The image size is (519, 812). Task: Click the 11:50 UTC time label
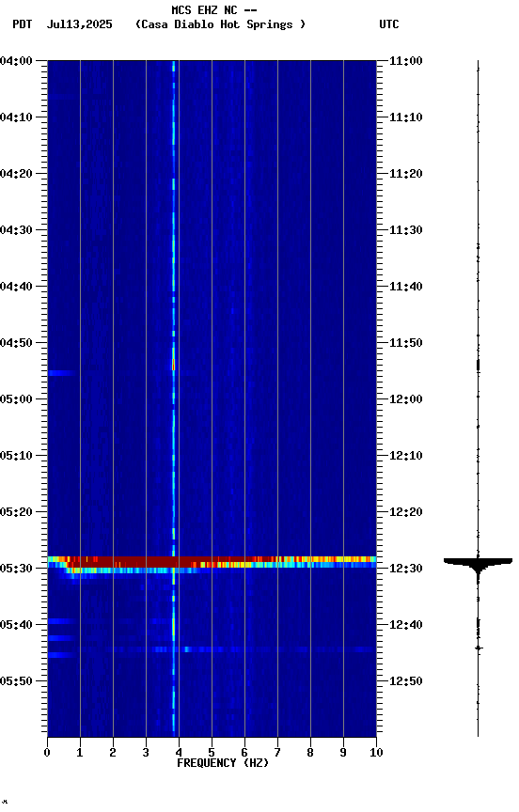(x=406, y=343)
